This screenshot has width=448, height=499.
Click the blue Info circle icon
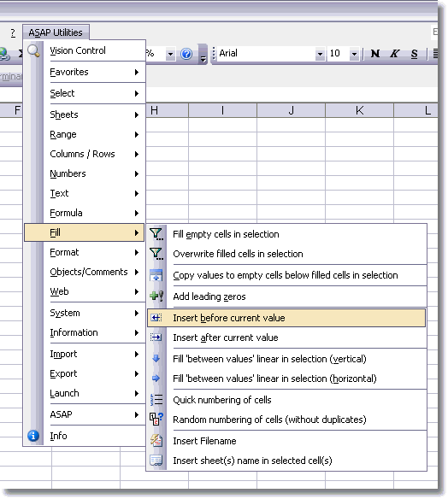click(x=33, y=436)
